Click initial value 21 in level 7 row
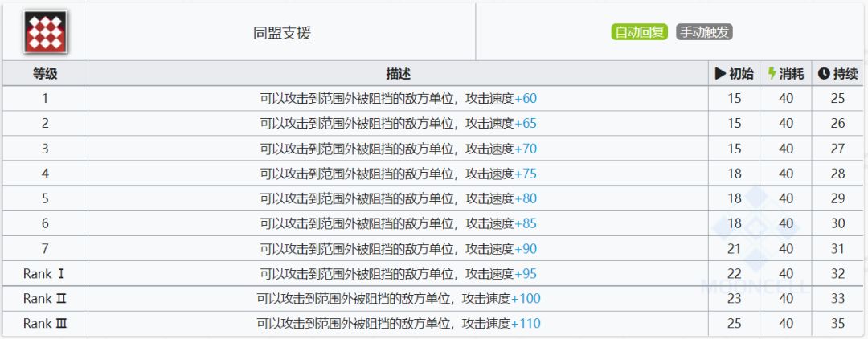Viewport: 868px width, 339px height. pyautogui.click(x=735, y=249)
